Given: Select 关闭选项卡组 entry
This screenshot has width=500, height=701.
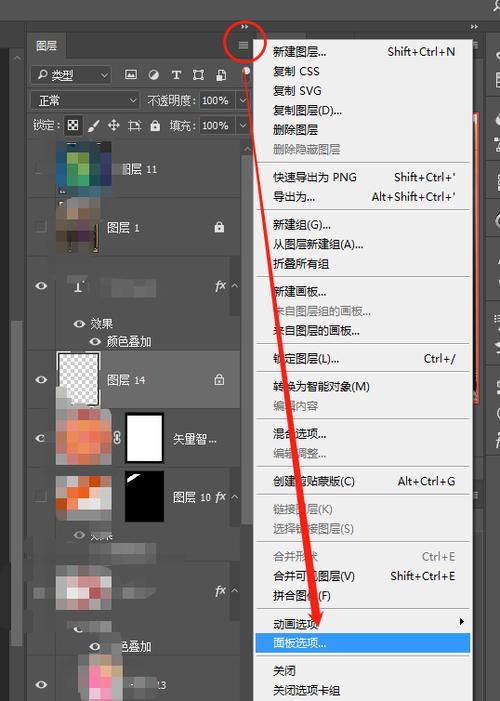Looking at the screenshot, I should point(363,690).
